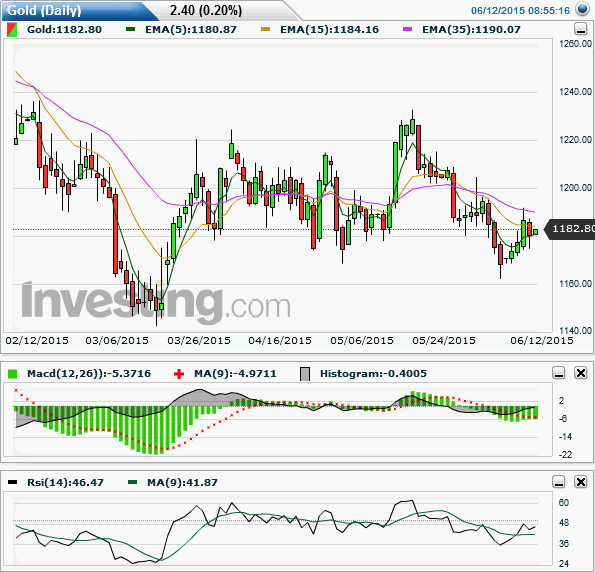This screenshot has width=595, height=572.
Task: Click the 06/12/2015 08:55:16 timestamp
Action: [520, 10]
